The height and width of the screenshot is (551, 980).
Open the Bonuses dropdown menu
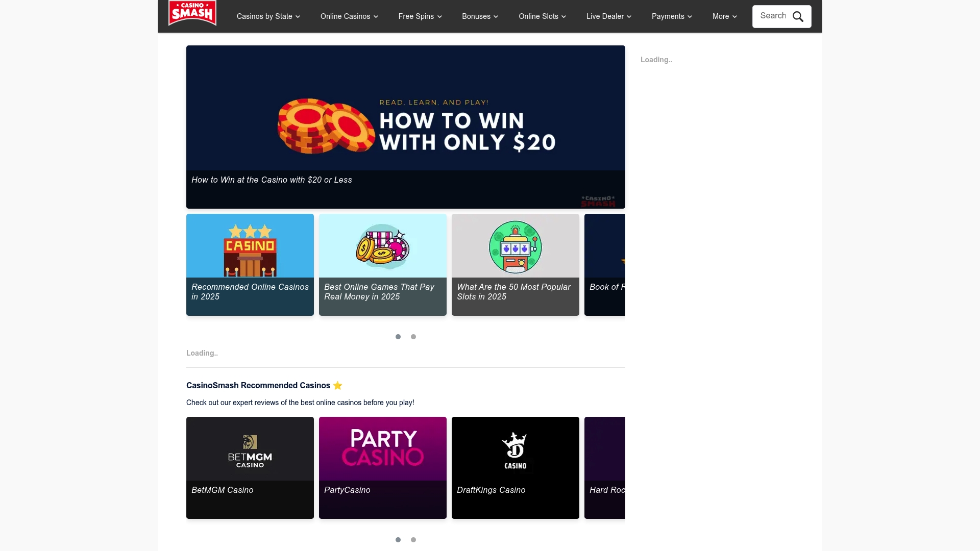(x=480, y=16)
